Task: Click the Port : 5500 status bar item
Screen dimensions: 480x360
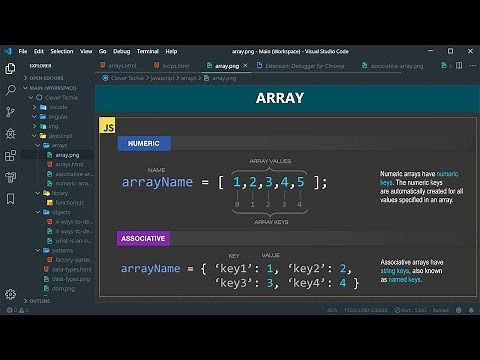Action: [410, 310]
